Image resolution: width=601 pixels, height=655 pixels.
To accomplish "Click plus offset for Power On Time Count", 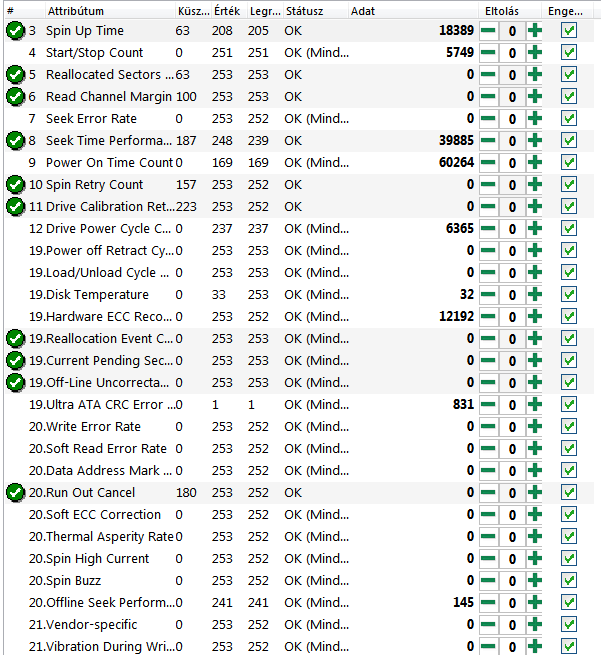I will click(535, 163).
